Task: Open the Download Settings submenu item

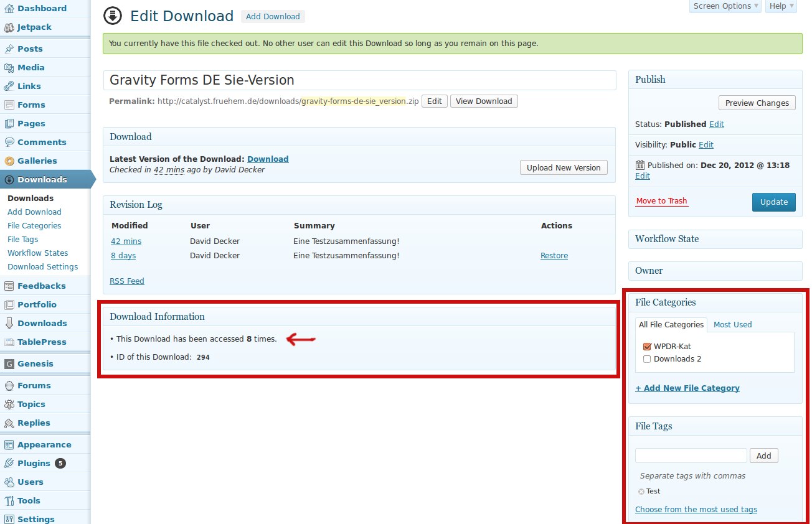Action: pyautogui.click(x=43, y=267)
